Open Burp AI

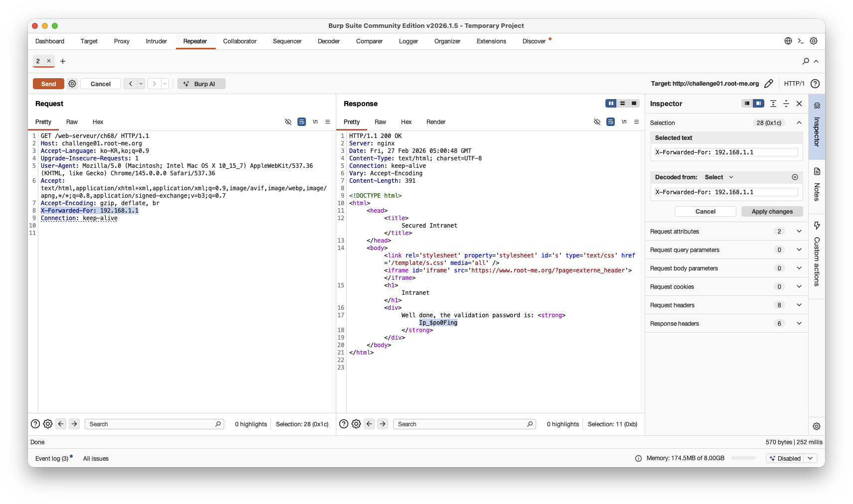tap(201, 84)
